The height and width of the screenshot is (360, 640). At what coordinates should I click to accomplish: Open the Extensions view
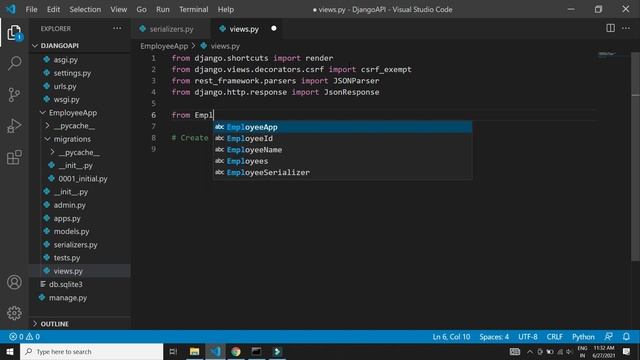pyautogui.click(x=14, y=157)
